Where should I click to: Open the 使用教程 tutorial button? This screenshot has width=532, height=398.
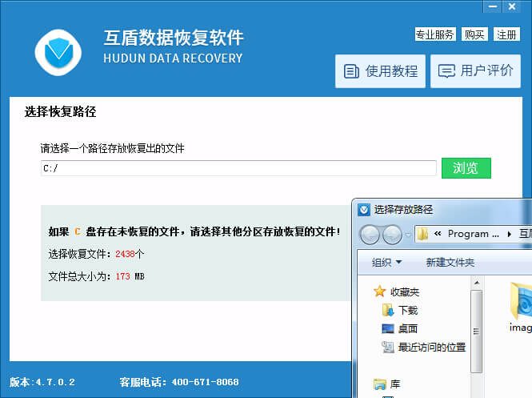coord(380,71)
